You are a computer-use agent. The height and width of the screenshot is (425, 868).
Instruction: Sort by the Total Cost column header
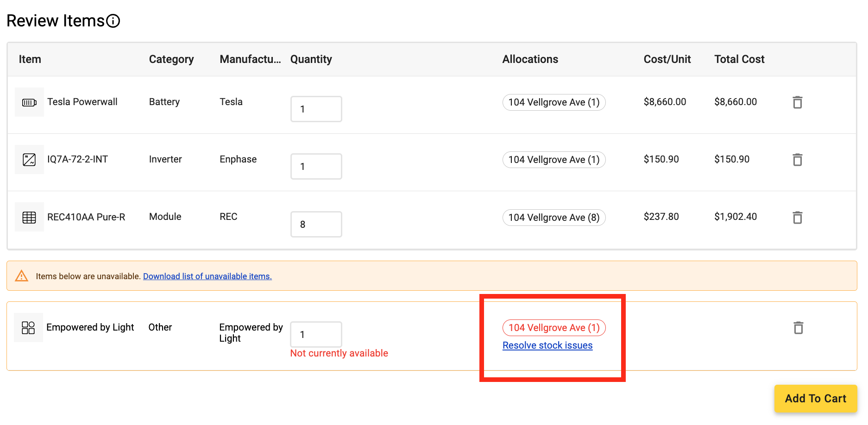click(x=739, y=59)
